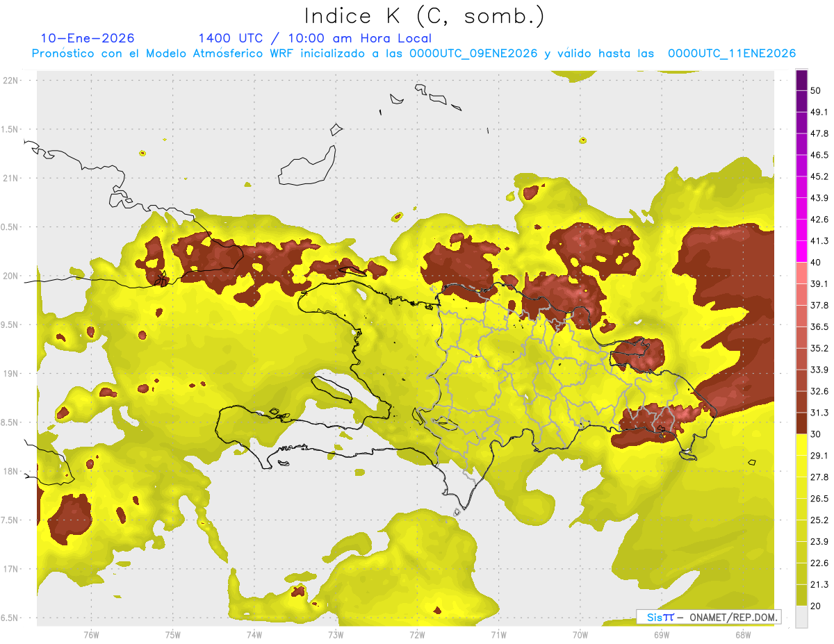This screenshot has width=834, height=644.
Task: Click legend value "45.2"
Action: click(819, 176)
